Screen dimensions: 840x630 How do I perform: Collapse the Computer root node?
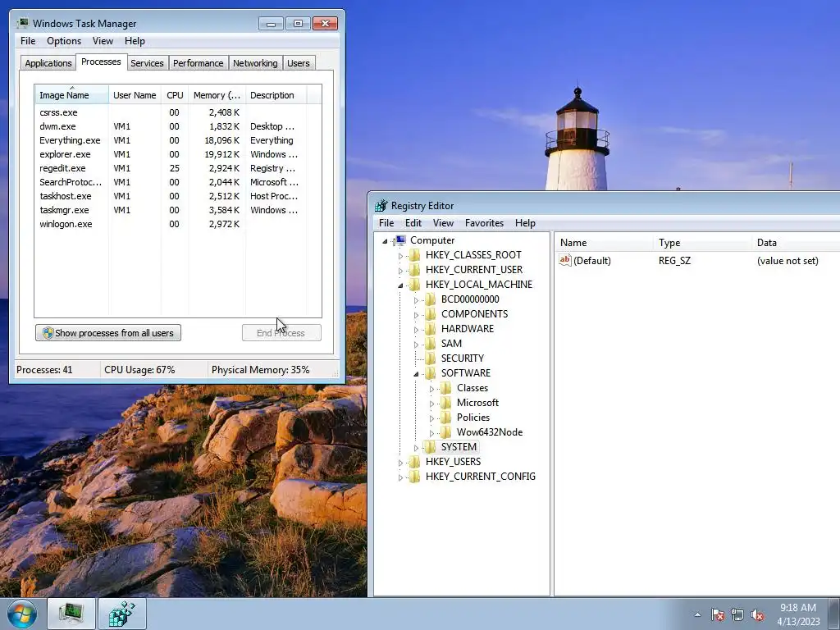click(385, 241)
